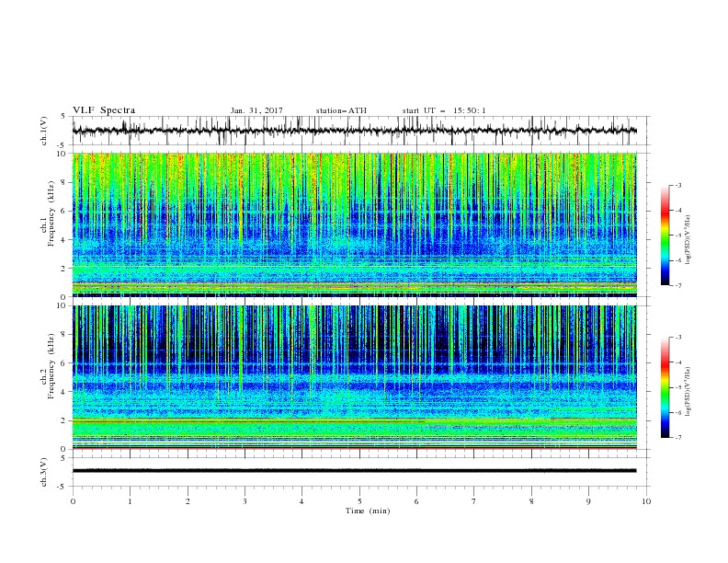Click time axis tick label "0"
This screenshot has width=728, height=563.
(x=73, y=501)
